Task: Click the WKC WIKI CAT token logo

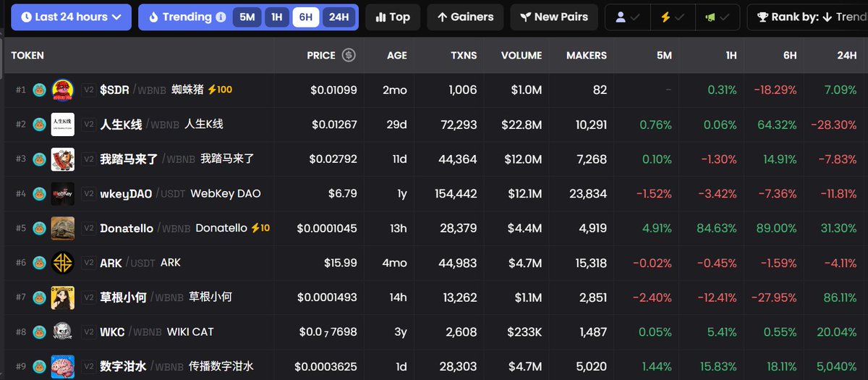Action: point(63,332)
